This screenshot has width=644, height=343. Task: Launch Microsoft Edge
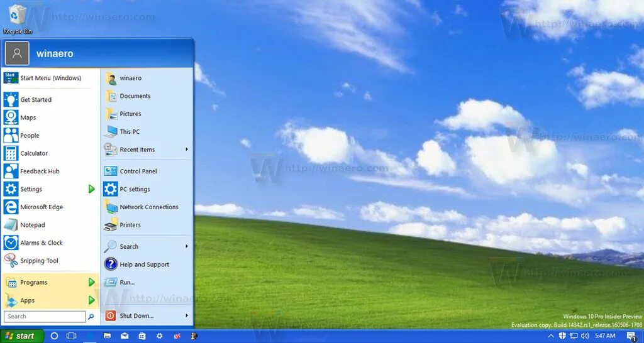click(x=50, y=207)
